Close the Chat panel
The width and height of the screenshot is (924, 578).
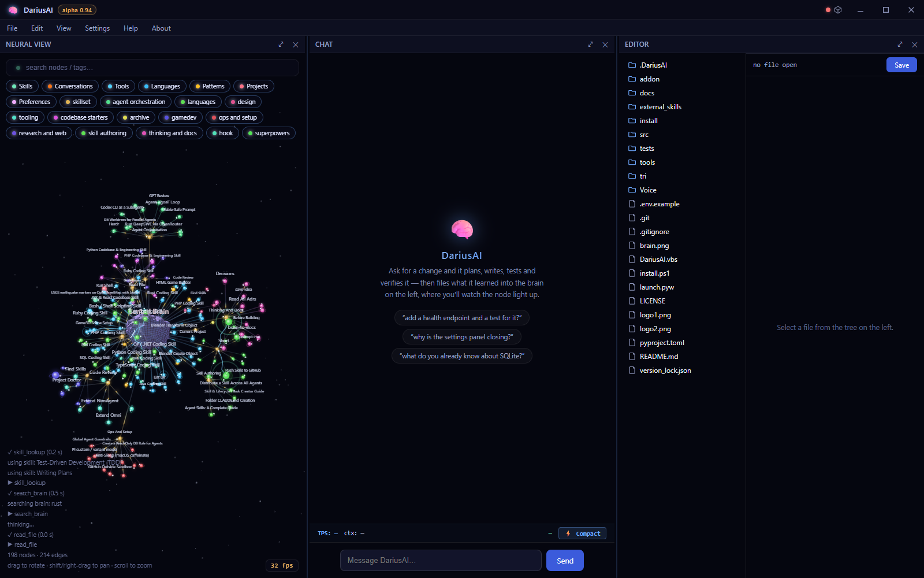pos(605,45)
